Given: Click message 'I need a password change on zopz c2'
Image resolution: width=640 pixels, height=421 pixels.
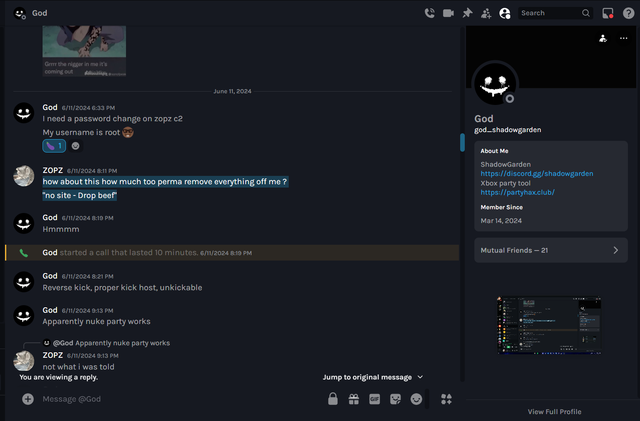Looking at the screenshot, I should pos(112,119).
